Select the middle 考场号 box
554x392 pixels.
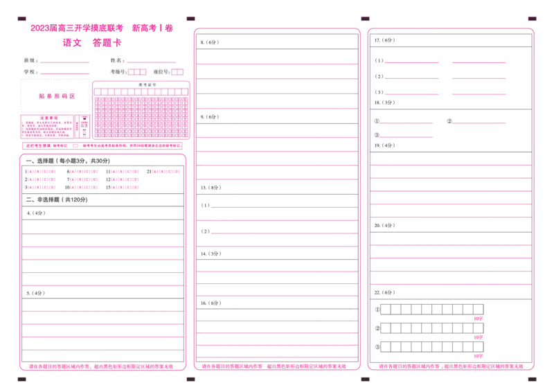point(137,72)
